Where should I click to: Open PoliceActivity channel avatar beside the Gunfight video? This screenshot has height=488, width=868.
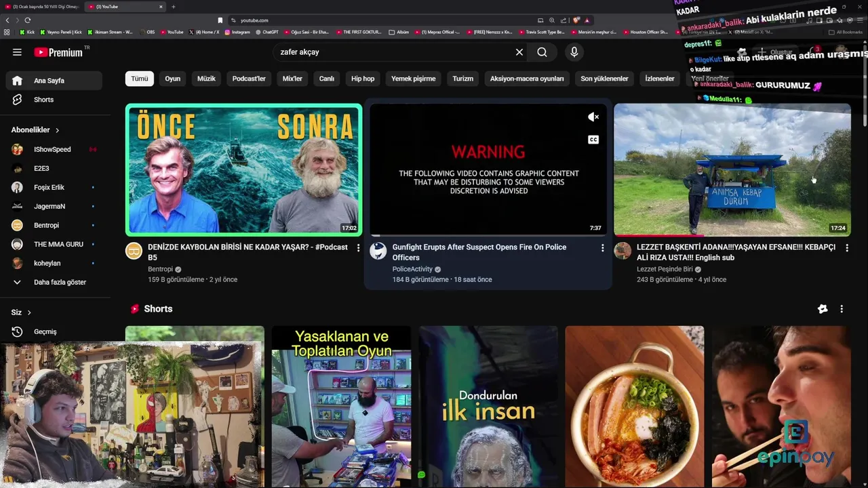pos(378,251)
